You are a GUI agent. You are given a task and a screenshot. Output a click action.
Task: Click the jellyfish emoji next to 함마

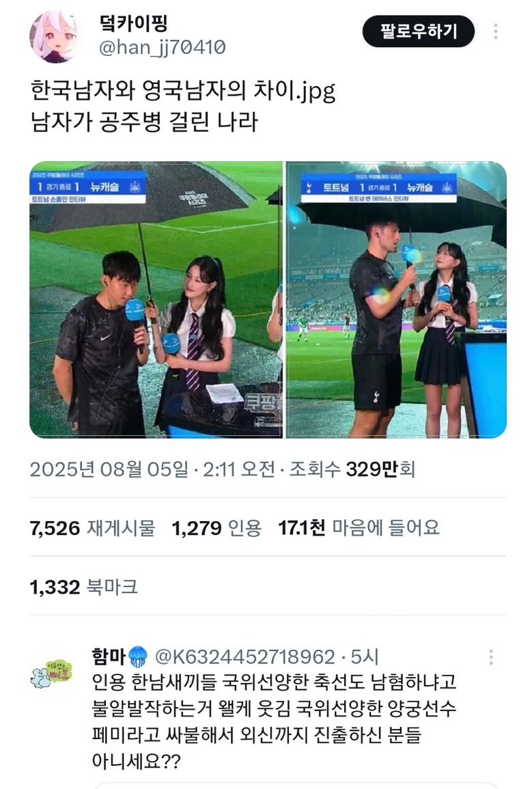tap(138, 656)
